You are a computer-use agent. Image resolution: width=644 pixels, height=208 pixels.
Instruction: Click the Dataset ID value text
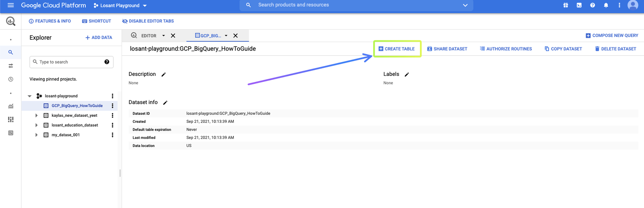pyautogui.click(x=228, y=114)
